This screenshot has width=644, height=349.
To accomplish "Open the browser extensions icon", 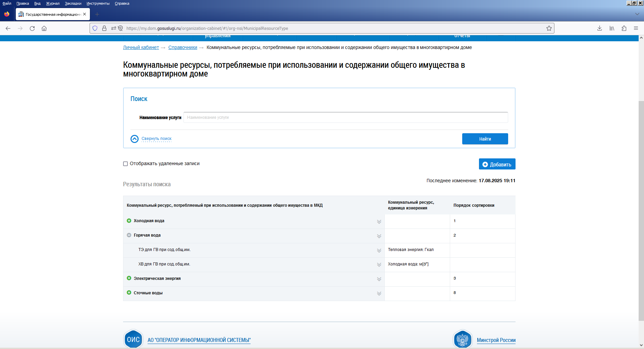I will coord(624,29).
